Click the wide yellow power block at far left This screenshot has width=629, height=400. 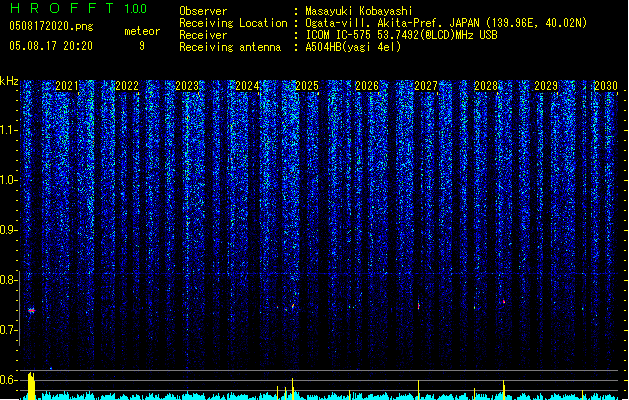pos(31,386)
